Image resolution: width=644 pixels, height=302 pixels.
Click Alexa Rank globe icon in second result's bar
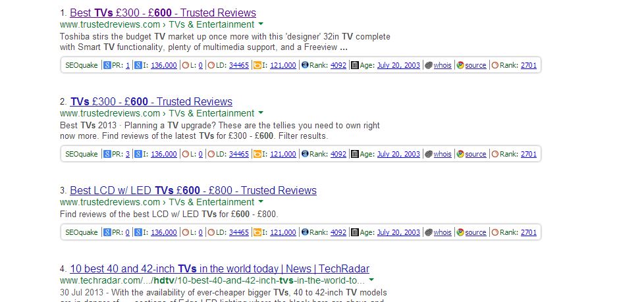305,154
